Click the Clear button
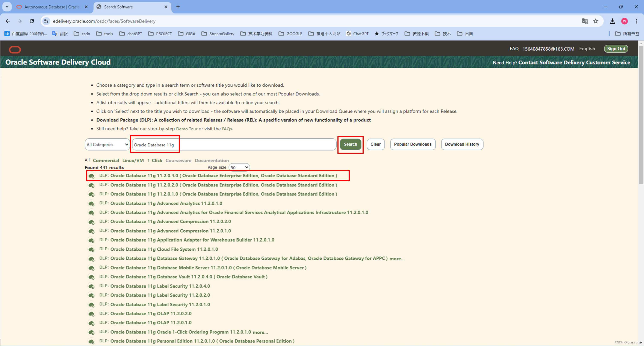 coord(375,144)
